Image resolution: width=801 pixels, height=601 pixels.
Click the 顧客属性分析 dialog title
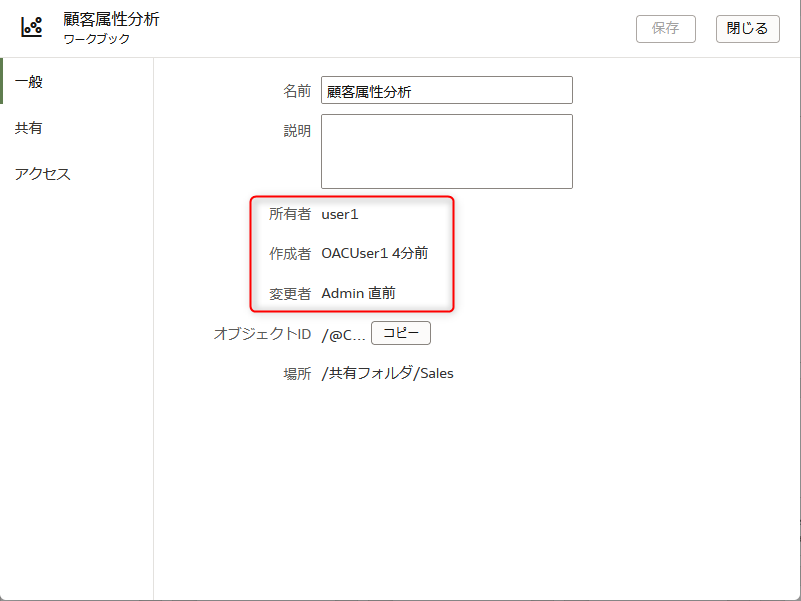click(x=111, y=19)
